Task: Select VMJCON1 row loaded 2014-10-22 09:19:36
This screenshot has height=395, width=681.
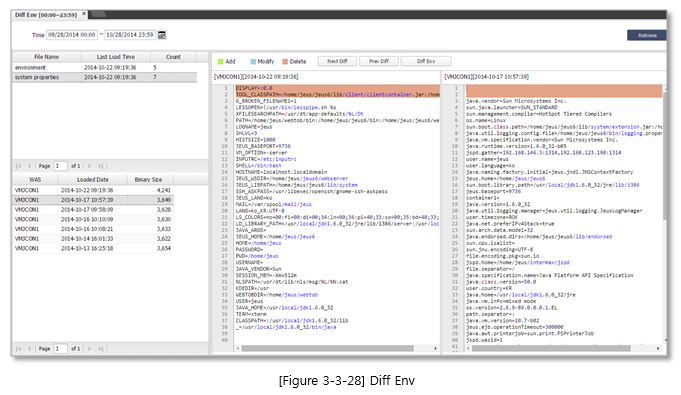Action: click(93, 190)
